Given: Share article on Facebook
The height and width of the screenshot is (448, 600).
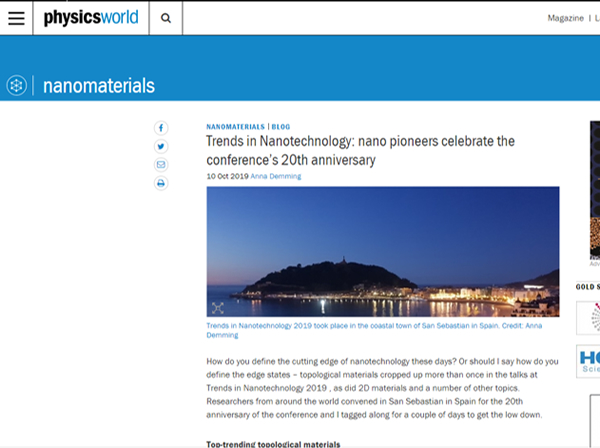Looking at the screenshot, I should click(x=161, y=128).
